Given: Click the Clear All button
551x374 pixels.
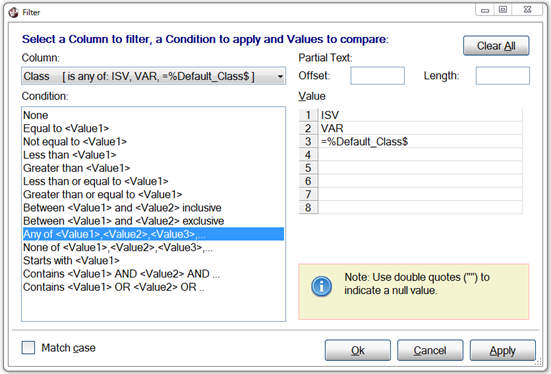Looking at the screenshot, I should (496, 46).
